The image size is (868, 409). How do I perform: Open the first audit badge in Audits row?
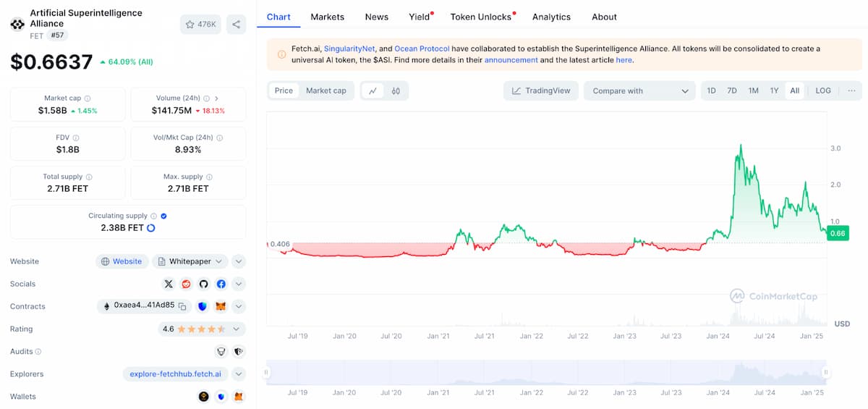pyautogui.click(x=221, y=351)
